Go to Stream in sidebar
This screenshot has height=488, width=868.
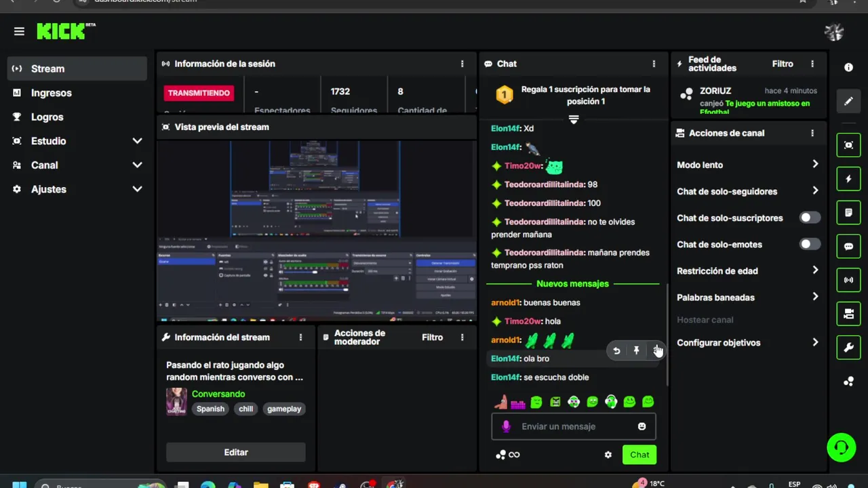[x=77, y=68]
